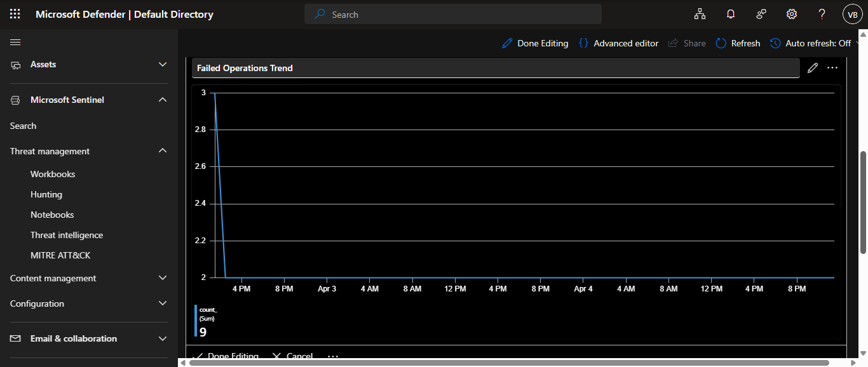Open Hunting in the sidebar
Image resolution: width=868 pixels, height=367 pixels.
(46, 194)
